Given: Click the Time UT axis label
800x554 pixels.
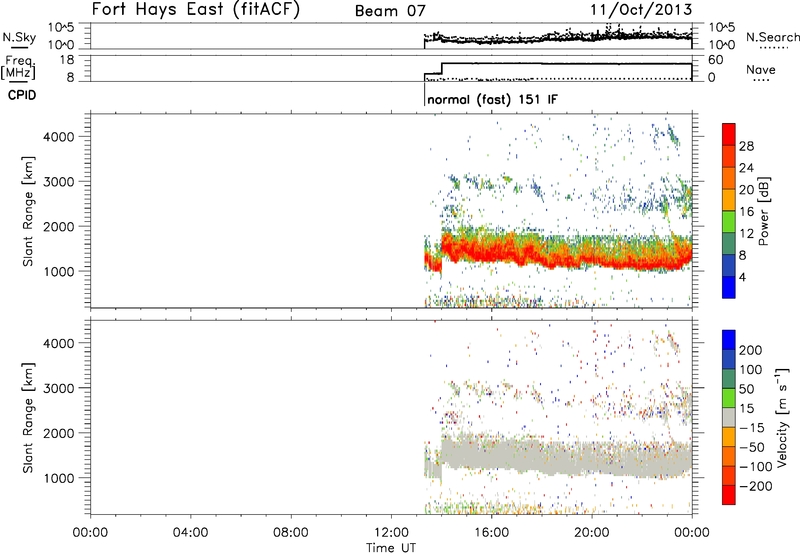Looking at the screenshot, I should coord(391,548).
